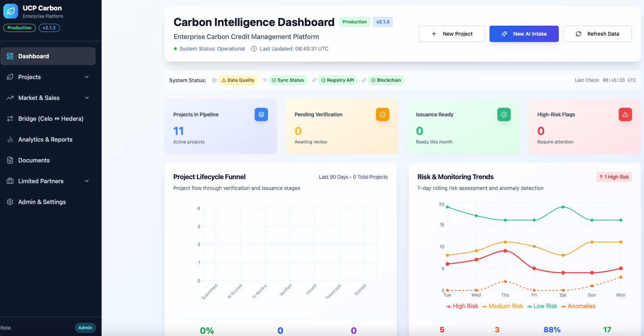
Task: Click the New AI Intake button
Action: point(524,34)
